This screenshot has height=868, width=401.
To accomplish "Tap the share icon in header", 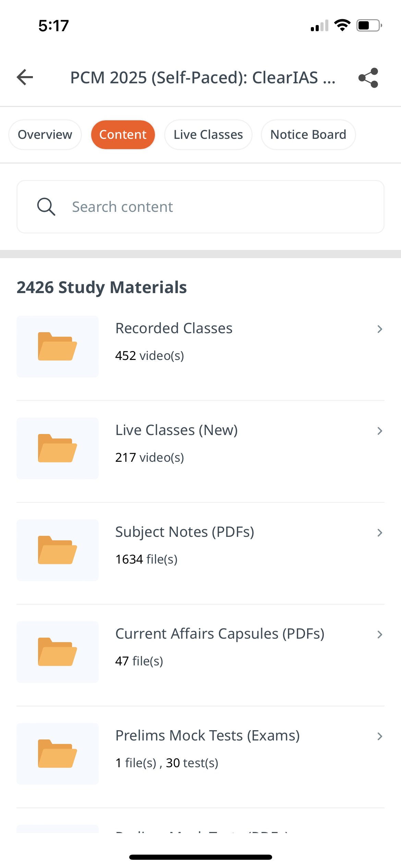I will tap(368, 78).
